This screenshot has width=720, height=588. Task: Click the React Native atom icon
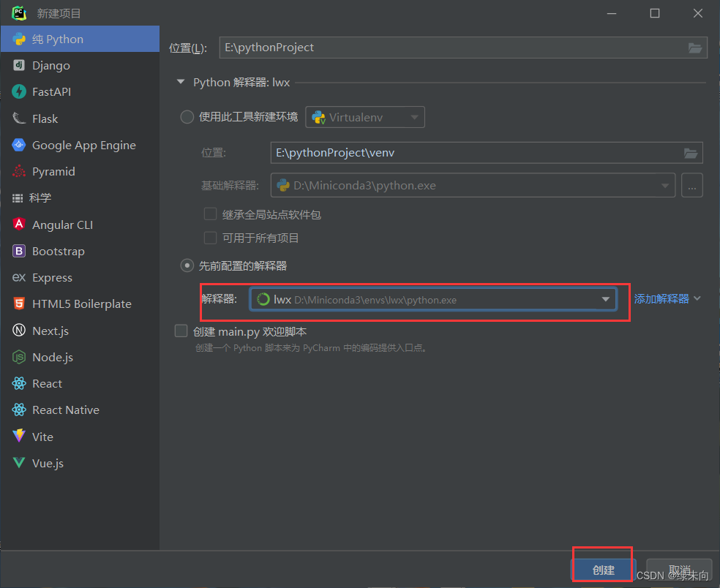tap(19, 410)
